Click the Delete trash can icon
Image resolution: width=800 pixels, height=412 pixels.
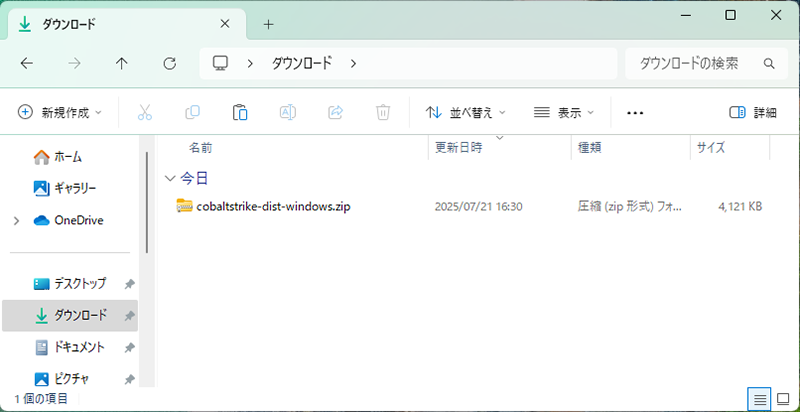pyautogui.click(x=383, y=113)
